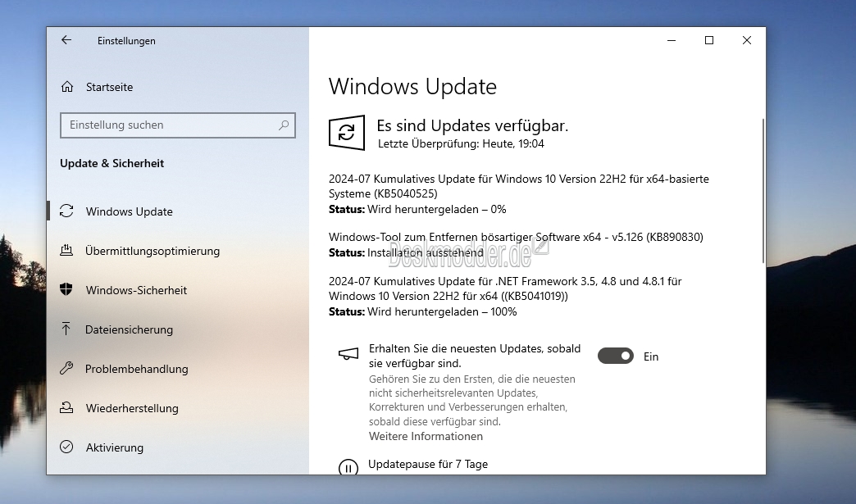
Task: Go back with the arrow in Einstellungen
Action: [x=66, y=40]
